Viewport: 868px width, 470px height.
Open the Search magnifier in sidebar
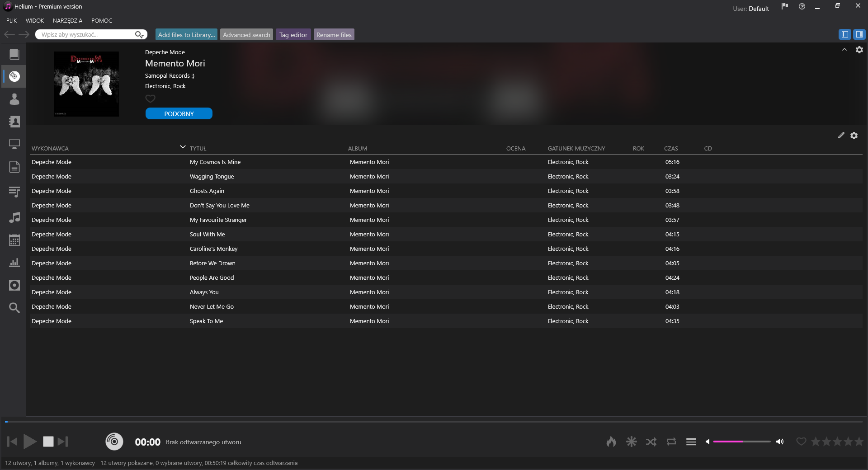[14, 308]
